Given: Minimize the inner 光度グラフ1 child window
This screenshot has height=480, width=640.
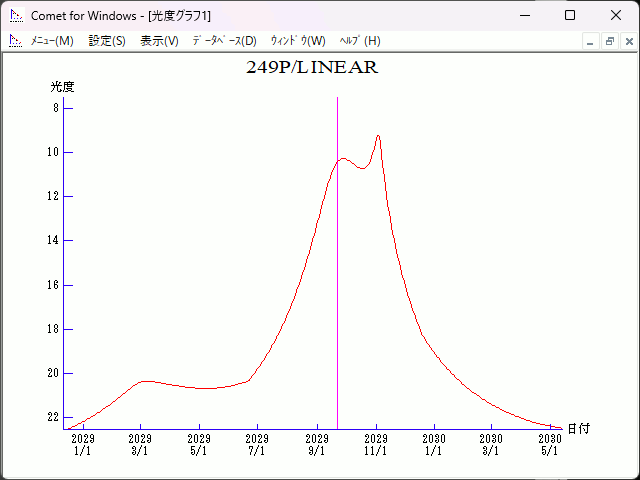Looking at the screenshot, I should 590,41.
